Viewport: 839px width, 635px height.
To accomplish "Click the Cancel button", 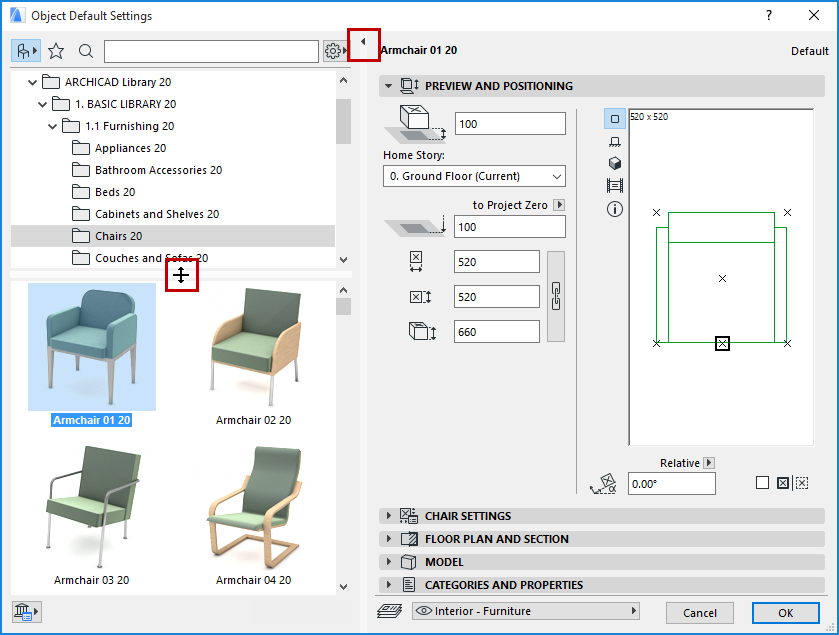I will 699,613.
